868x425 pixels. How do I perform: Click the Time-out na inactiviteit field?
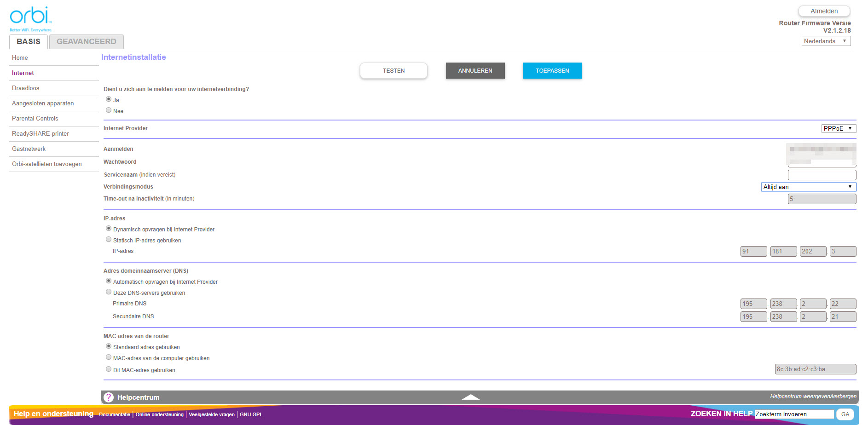click(x=822, y=199)
